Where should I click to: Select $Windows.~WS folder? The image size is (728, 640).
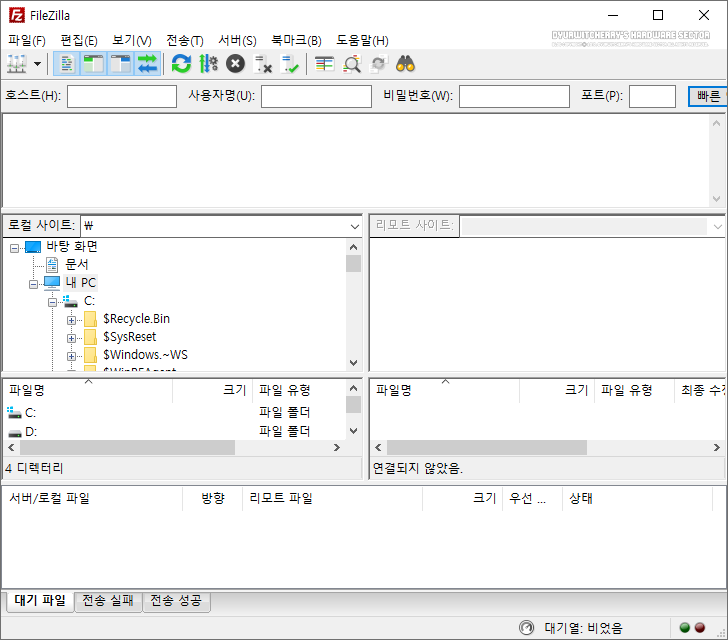[145, 355]
